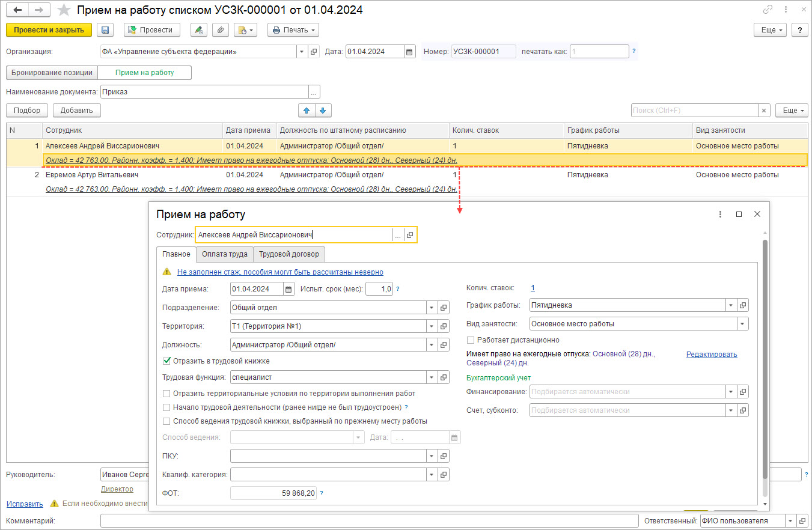
Task: Open dialog menu with three vertical dots
Action: [x=720, y=214]
